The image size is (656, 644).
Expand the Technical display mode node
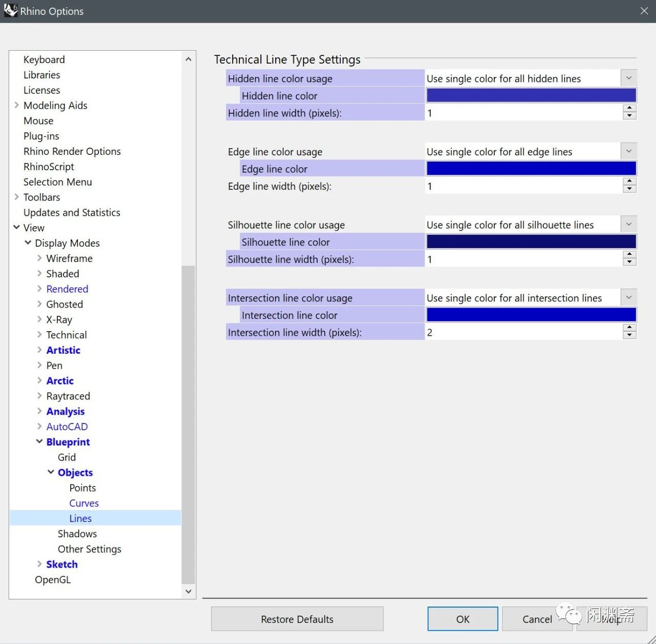tap(39, 334)
